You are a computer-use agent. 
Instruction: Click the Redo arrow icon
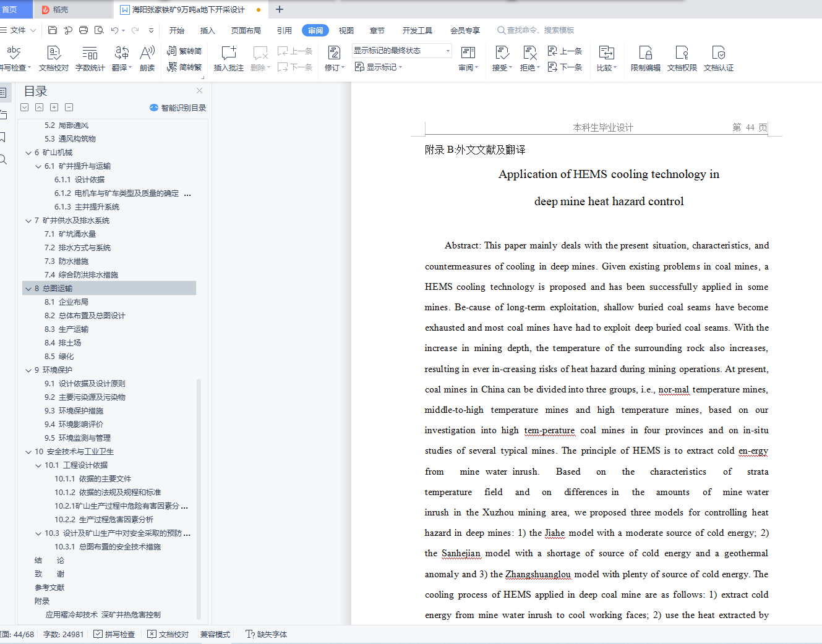click(135, 30)
